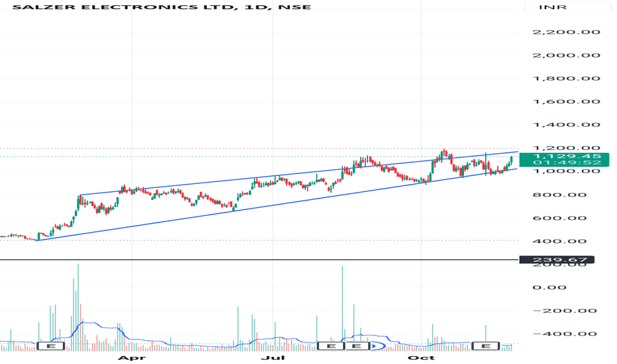Select the lower blue channel trend line
Image resolution: width=617 pixels, height=364 pixels.
click(275, 205)
